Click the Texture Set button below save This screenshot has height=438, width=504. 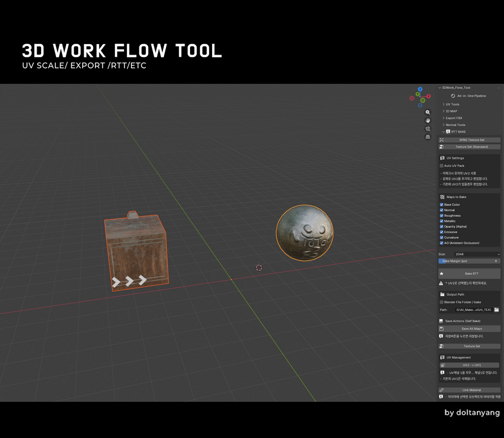click(469, 346)
